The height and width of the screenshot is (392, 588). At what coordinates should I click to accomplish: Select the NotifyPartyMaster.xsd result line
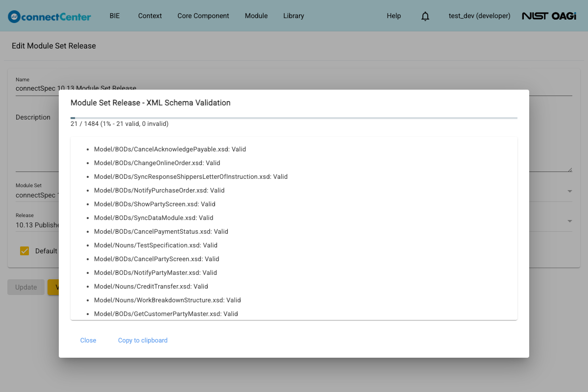[x=155, y=272]
